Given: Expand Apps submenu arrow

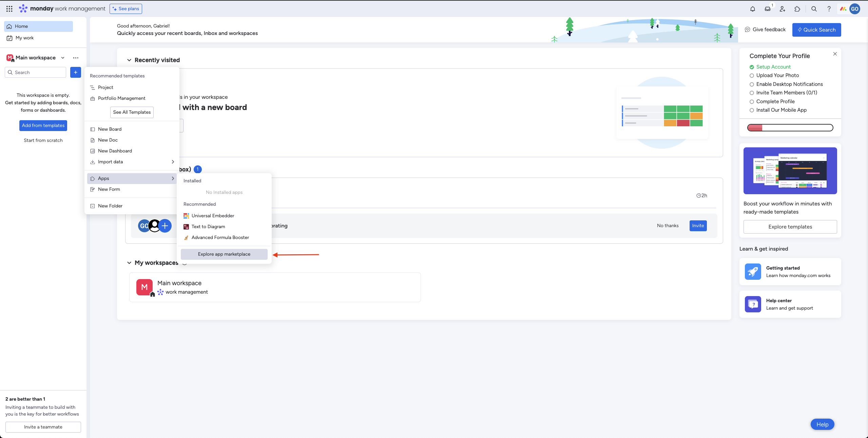Looking at the screenshot, I should [x=173, y=179].
